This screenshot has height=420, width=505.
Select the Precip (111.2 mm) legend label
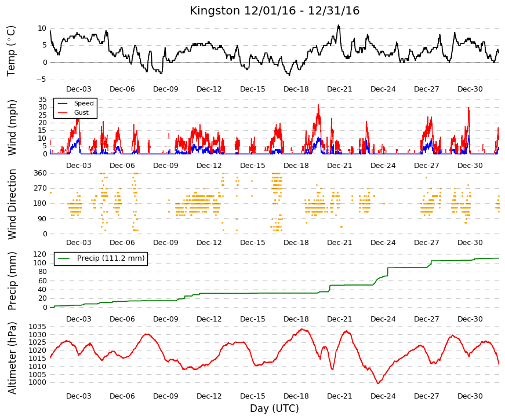pos(111,258)
